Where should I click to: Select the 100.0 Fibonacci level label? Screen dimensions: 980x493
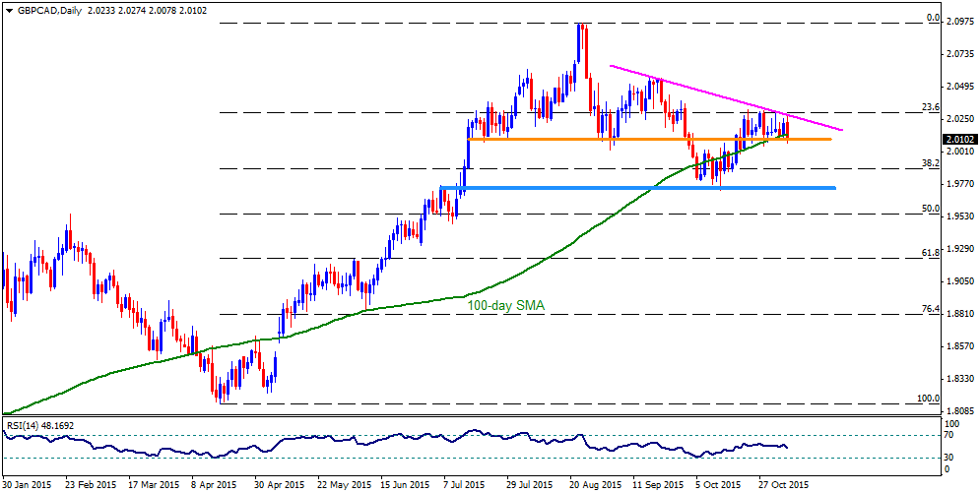coord(929,399)
